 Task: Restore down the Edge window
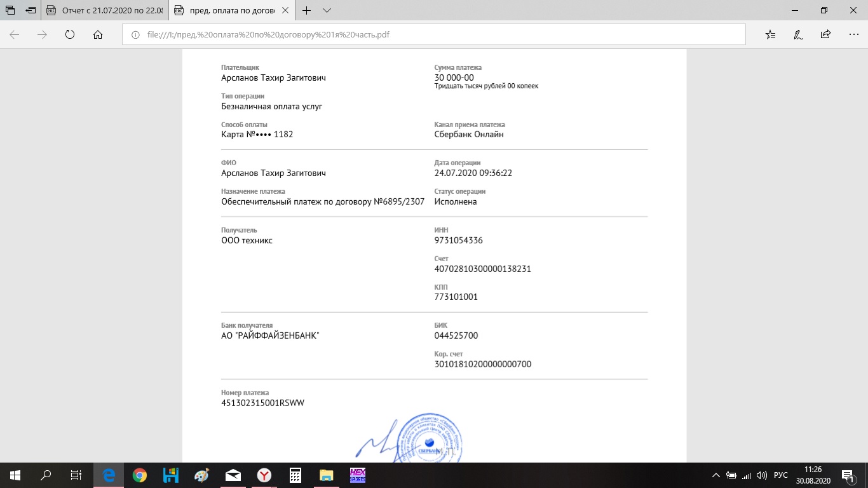(x=824, y=10)
